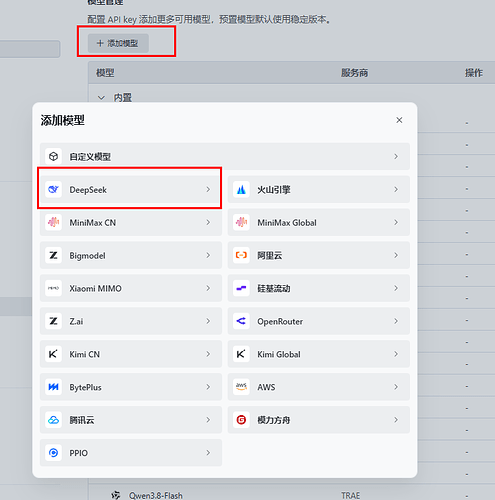The height and width of the screenshot is (500, 495).
Task: Select the MiniMax Global provider name
Action: pyautogui.click(x=287, y=223)
